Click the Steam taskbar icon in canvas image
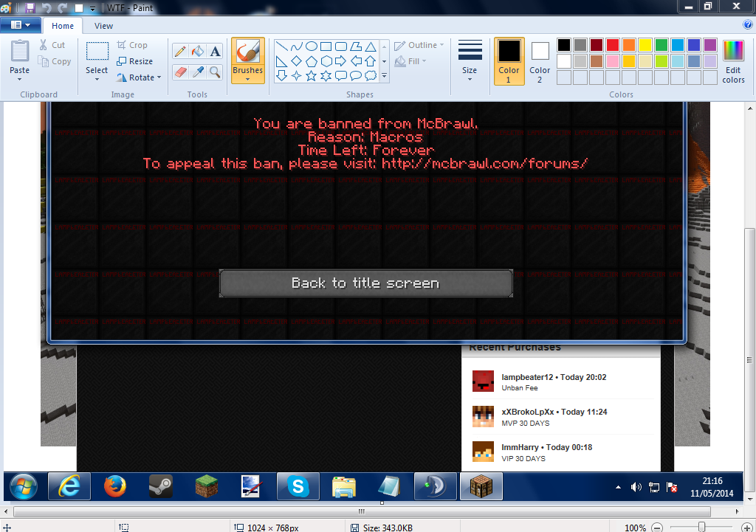 pos(160,486)
